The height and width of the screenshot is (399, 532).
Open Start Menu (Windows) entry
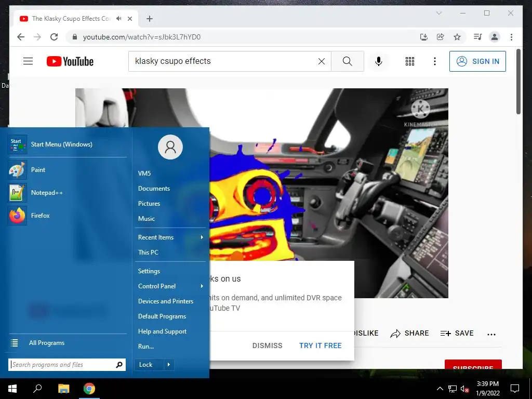[x=67, y=144]
